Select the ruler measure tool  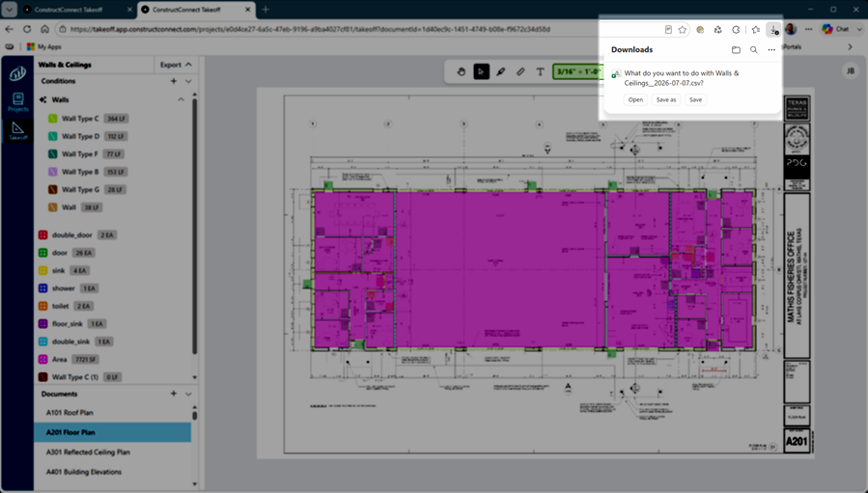521,71
